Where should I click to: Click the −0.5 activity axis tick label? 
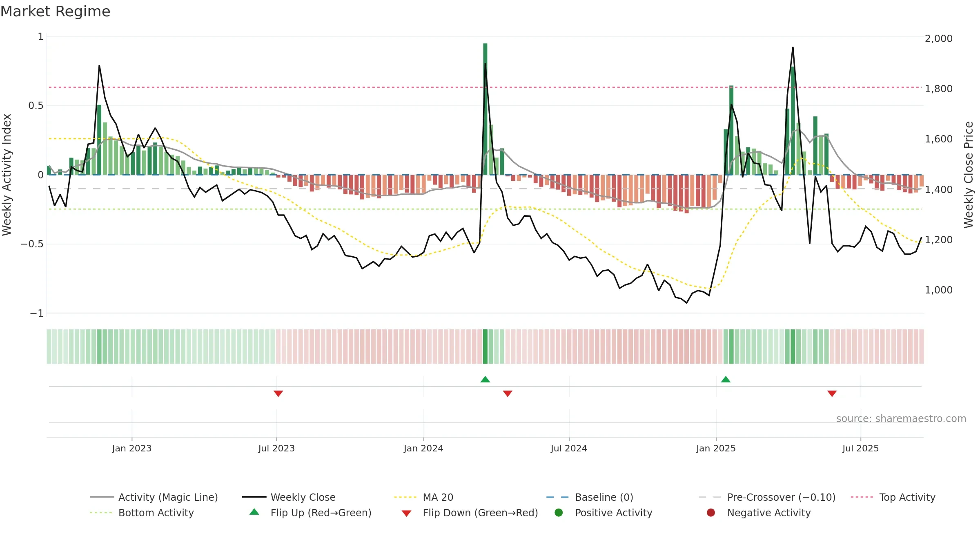coord(32,244)
